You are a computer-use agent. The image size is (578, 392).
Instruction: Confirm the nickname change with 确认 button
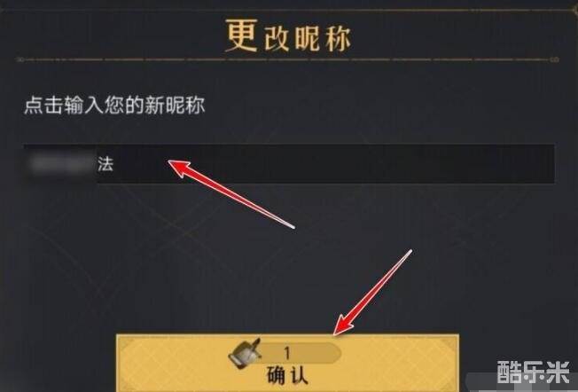pos(287,364)
